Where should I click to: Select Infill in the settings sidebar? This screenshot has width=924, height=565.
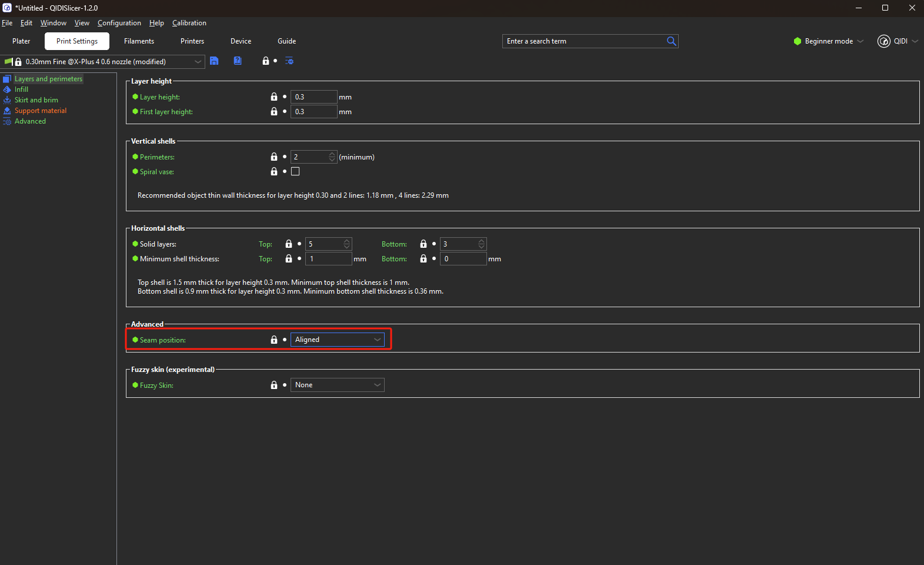(21, 89)
